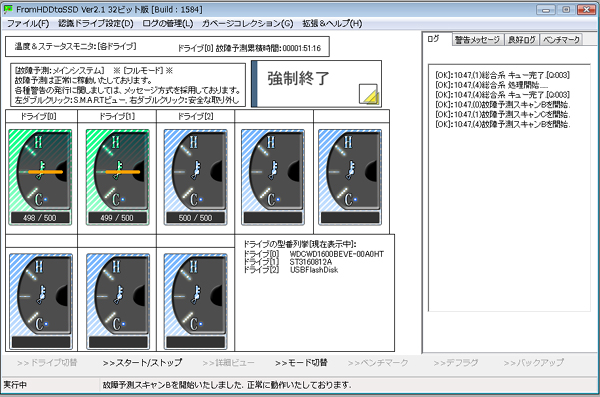
Task: Switch to the ログ tab
Action: point(433,39)
